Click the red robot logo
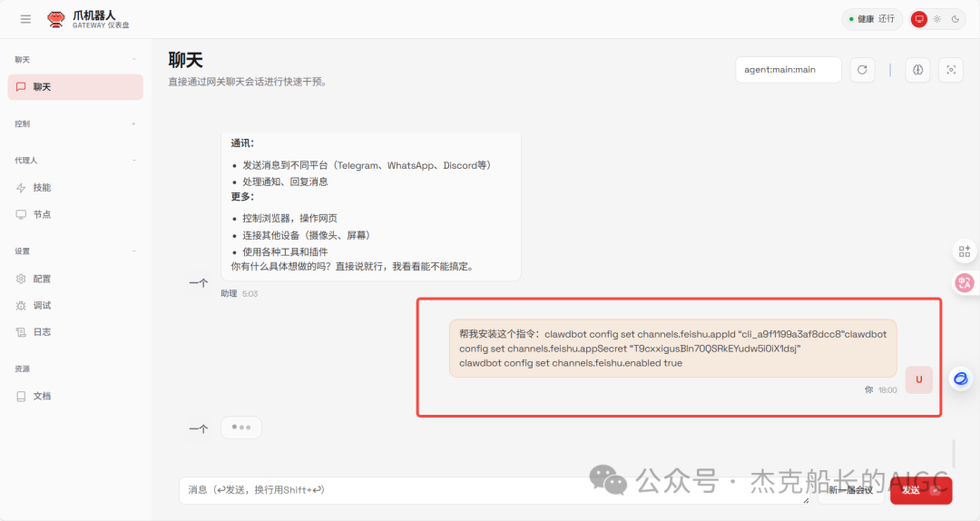Viewport: 980px width, 521px height. [56, 19]
